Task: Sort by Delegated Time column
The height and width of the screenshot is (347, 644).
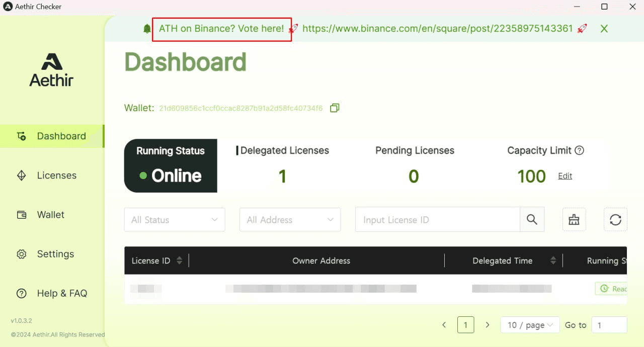Action: point(553,261)
